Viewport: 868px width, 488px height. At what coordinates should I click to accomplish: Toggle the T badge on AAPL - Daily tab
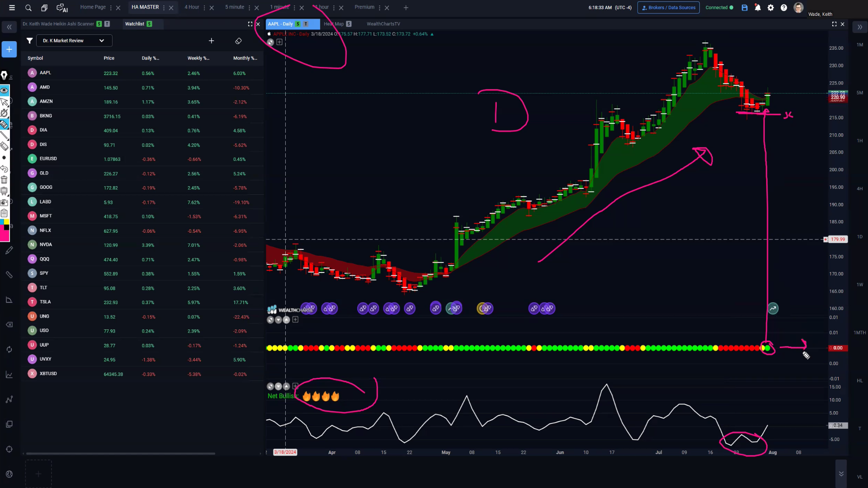tap(306, 24)
